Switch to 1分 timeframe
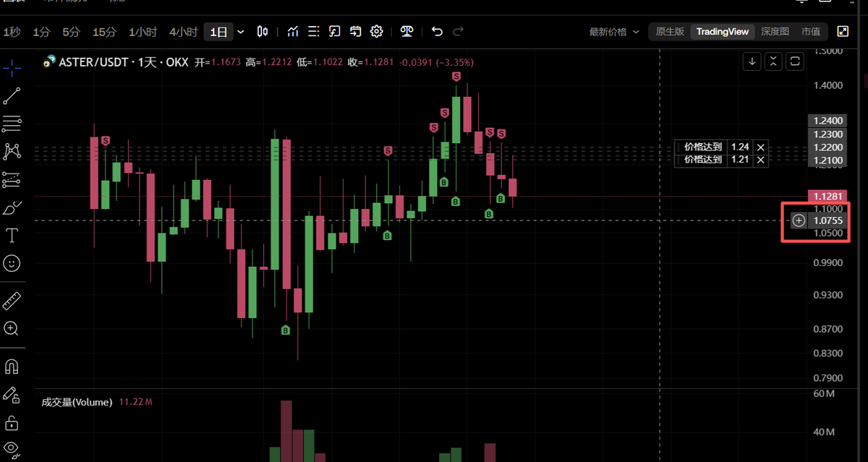Image resolution: width=868 pixels, height=462 pixels. (x=41, y=32)
